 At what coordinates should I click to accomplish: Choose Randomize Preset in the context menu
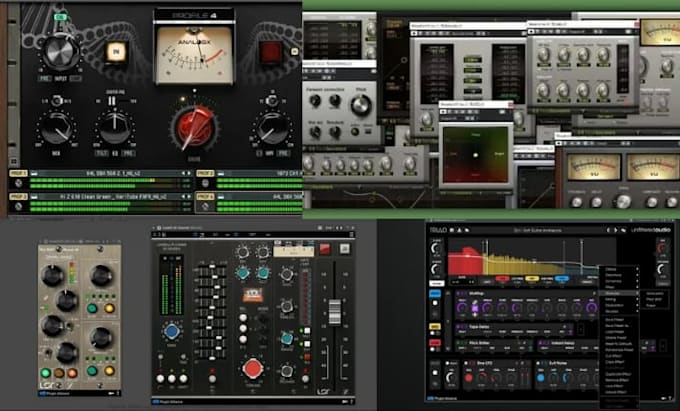pos(618,350)
